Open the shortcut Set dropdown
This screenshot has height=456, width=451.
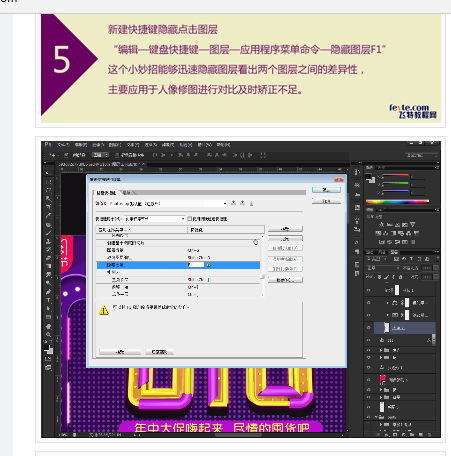tap(168, 203)
